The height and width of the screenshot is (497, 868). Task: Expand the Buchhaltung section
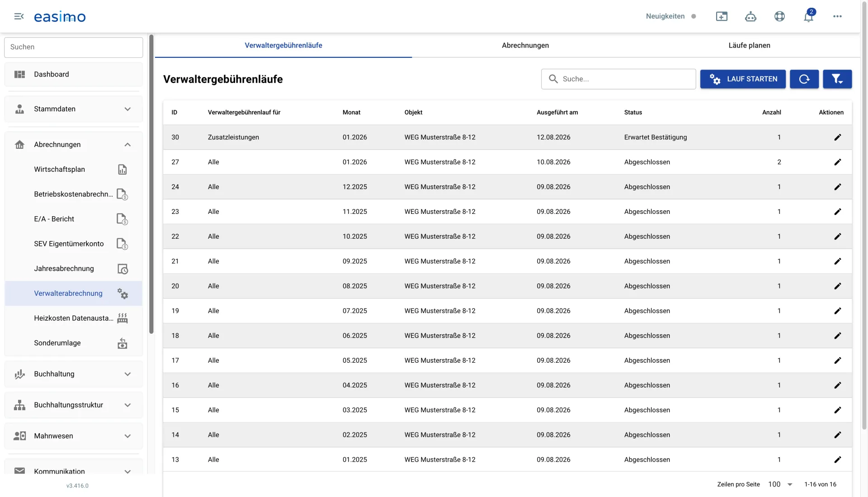coord(74,374)
